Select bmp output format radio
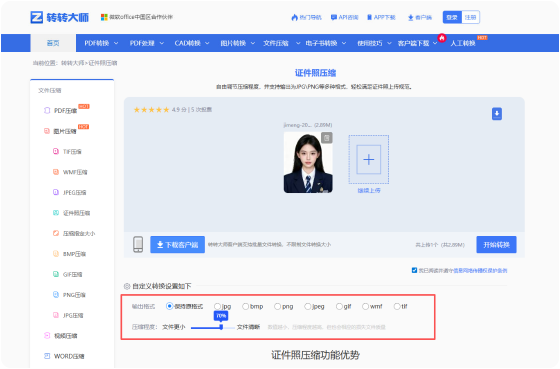Screen dimensions: 560x369 click(x=245, y=306)
